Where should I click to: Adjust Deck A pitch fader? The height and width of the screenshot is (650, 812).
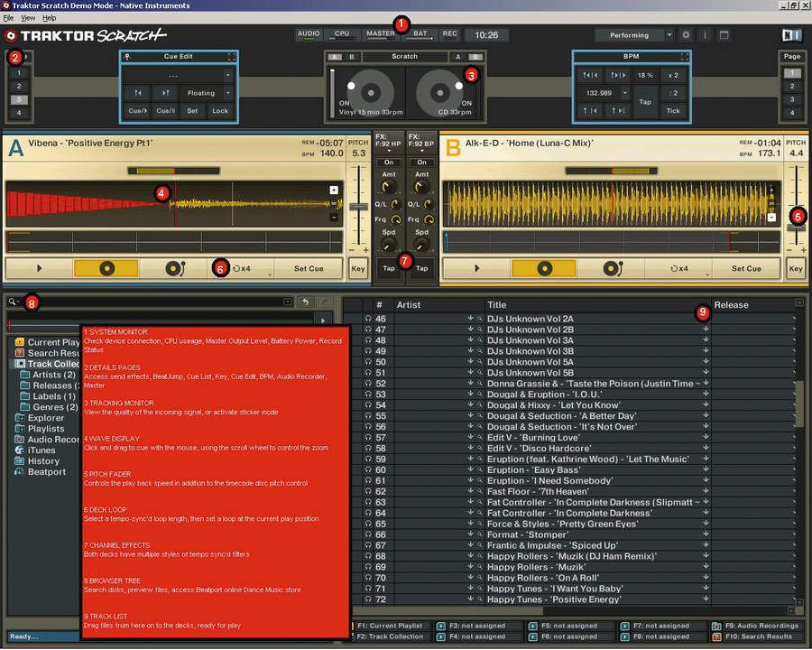358,207
